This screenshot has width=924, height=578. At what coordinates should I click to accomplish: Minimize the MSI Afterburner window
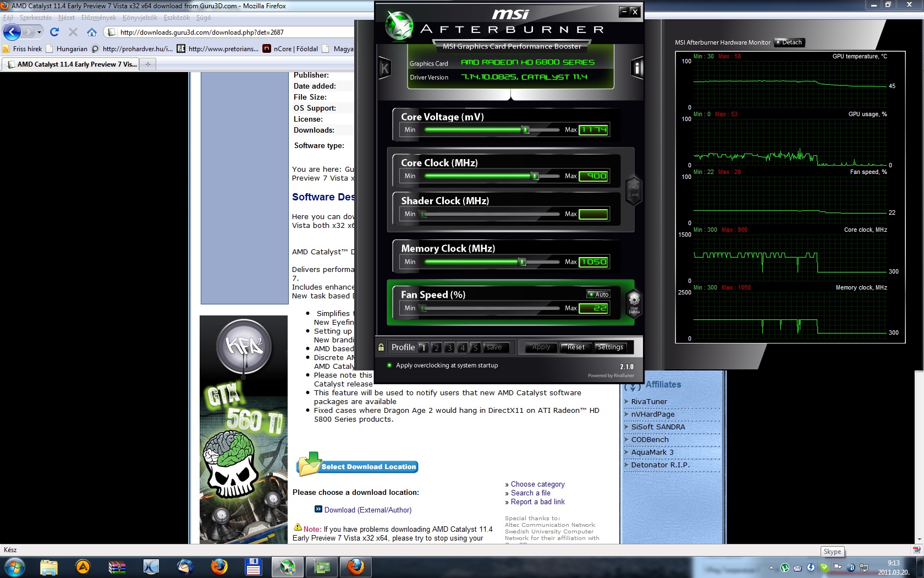(x=624, y=11)
